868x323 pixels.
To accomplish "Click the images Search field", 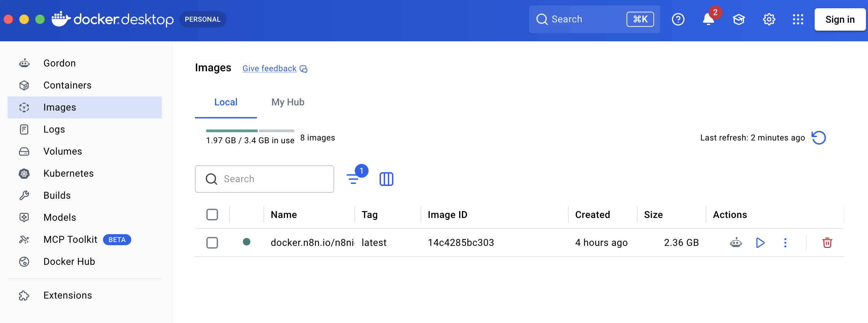I will click(x=265, y=179).
